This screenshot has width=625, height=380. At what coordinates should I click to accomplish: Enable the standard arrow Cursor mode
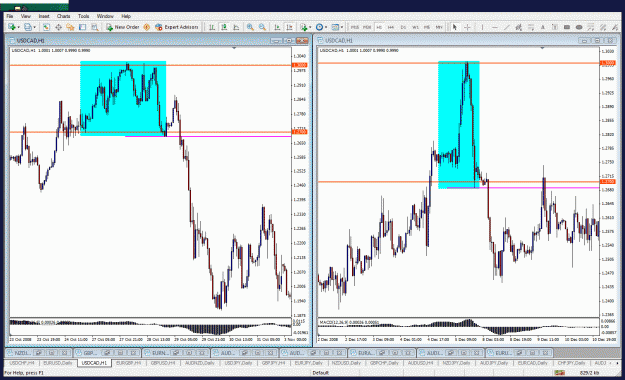[454, 27]
